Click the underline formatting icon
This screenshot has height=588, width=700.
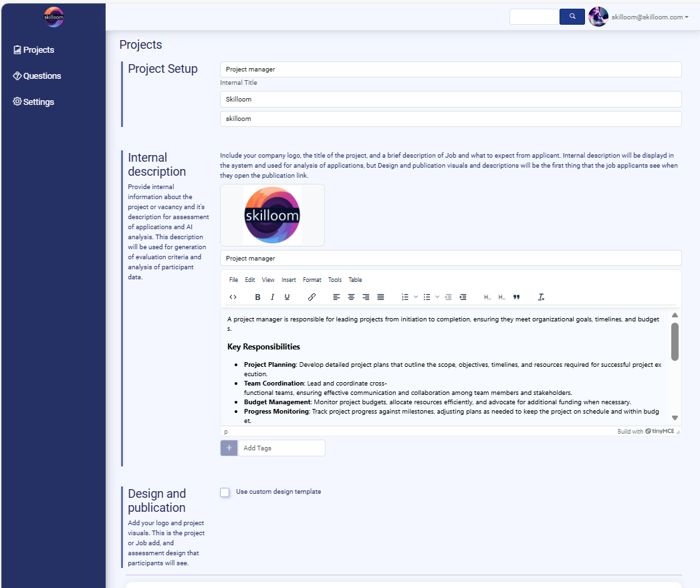pos(287,297)
